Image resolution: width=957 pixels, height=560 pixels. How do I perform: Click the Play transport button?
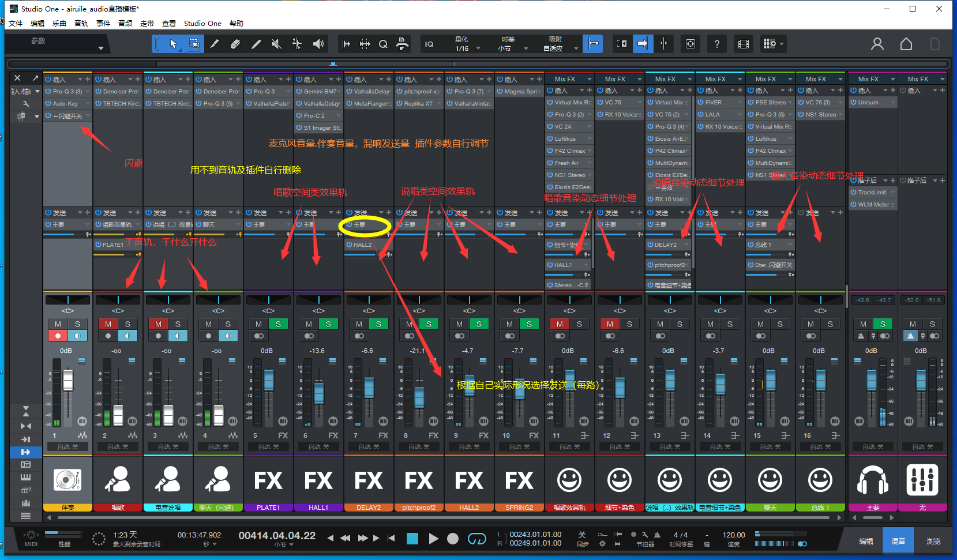[433, 539]
